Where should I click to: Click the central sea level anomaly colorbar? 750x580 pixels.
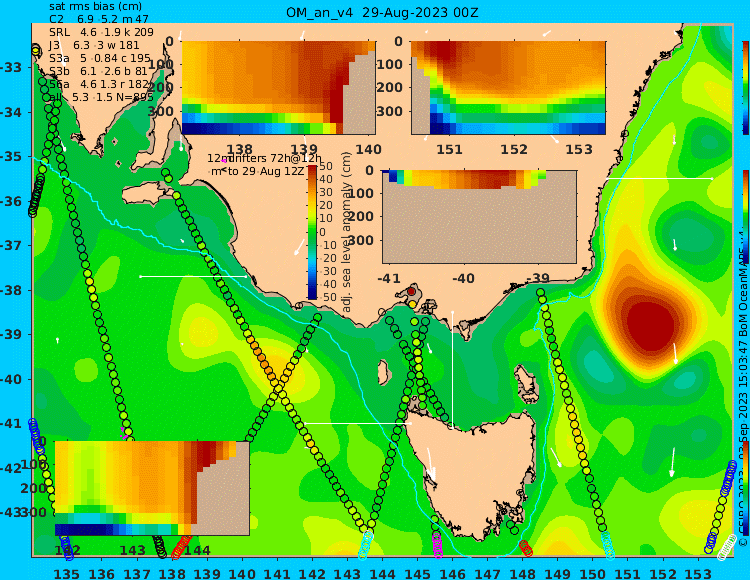point(312,232)
